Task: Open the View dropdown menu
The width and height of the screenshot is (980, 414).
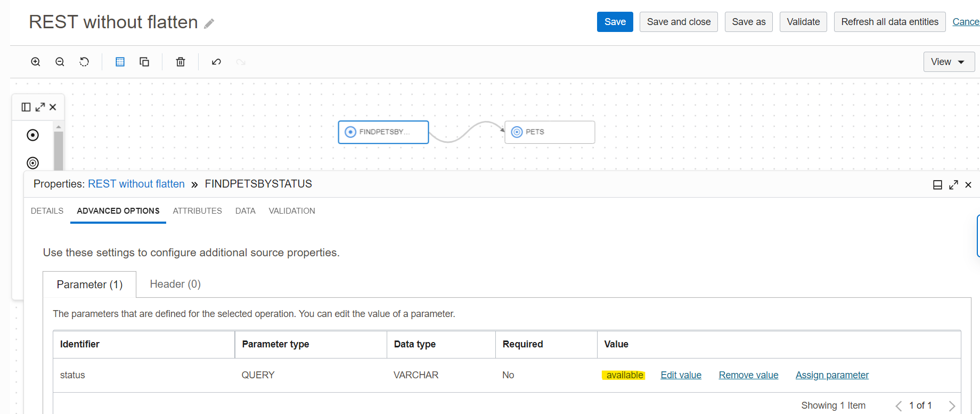Action: tap(949, 62)
